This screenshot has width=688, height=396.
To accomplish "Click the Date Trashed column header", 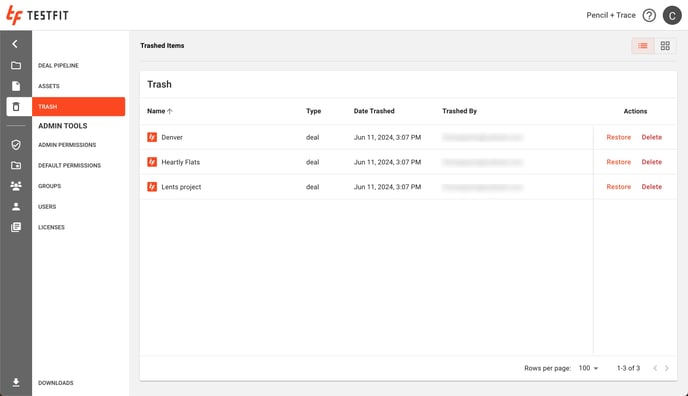I will [374, 111].
